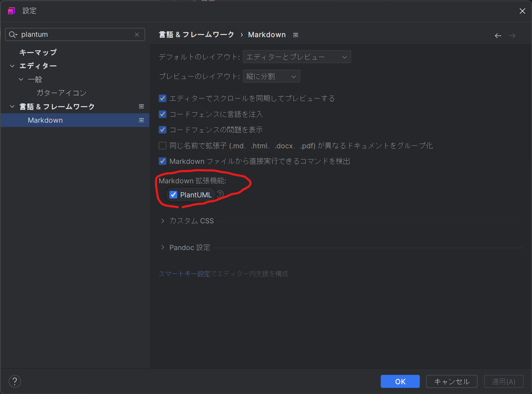The width and height of the screenshot is (532, 394).
Task: Open the スマートキー設定 link
Action: [185, 274]
